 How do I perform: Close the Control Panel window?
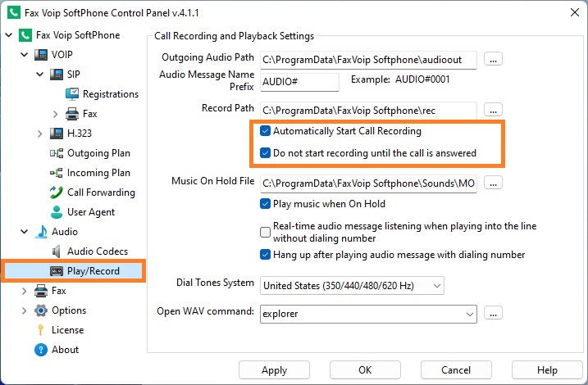point(575,12)
